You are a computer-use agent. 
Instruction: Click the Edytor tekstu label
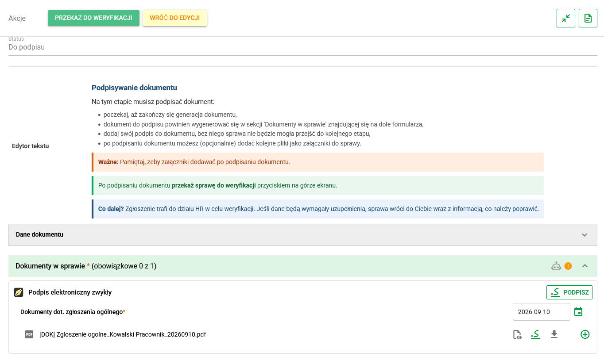31,146
